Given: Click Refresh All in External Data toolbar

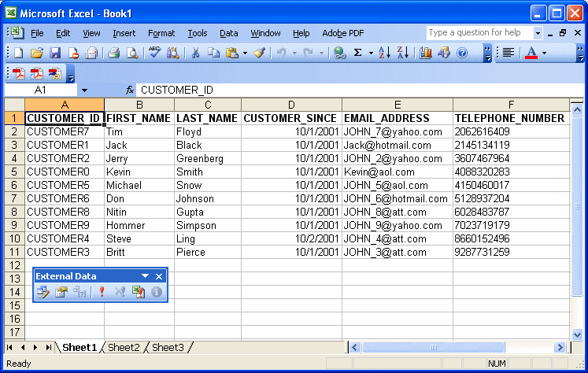Looking at the screenshot, I should 139,292.
